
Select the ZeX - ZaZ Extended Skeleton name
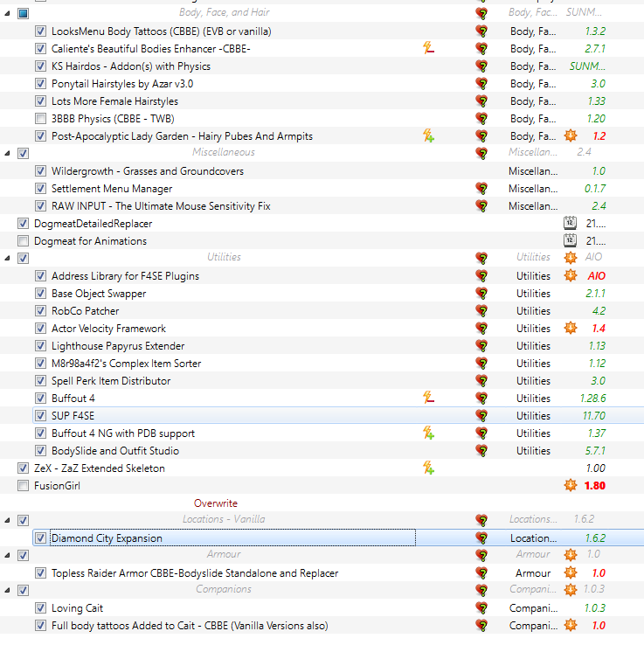[100, 468]
